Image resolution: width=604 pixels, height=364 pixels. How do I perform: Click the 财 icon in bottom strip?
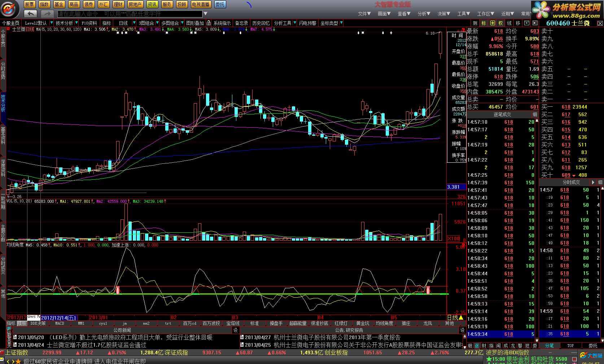tap(484, 346)
